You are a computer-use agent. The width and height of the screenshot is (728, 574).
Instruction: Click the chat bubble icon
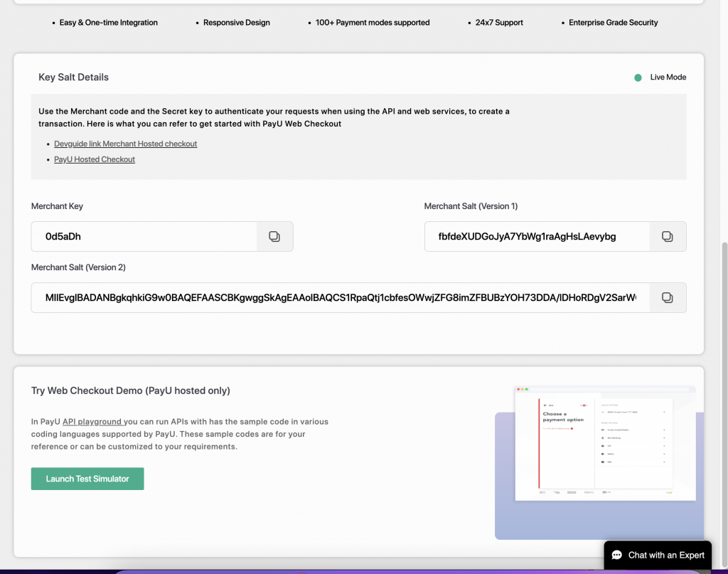pos(616,555)
